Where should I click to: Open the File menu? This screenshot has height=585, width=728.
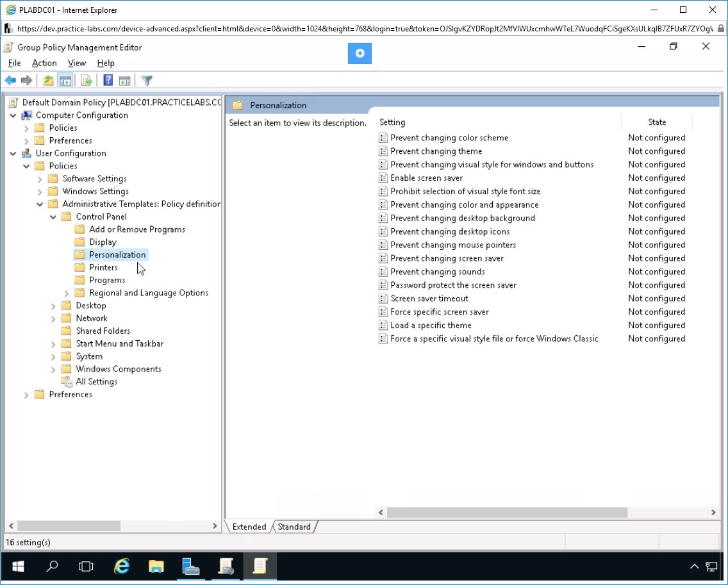click(x=14, y=63)
